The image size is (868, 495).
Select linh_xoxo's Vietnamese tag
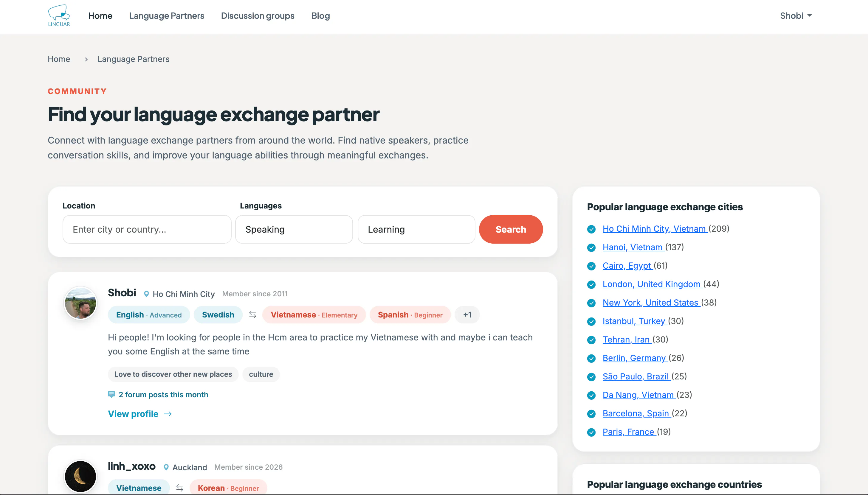coord(139,488)
